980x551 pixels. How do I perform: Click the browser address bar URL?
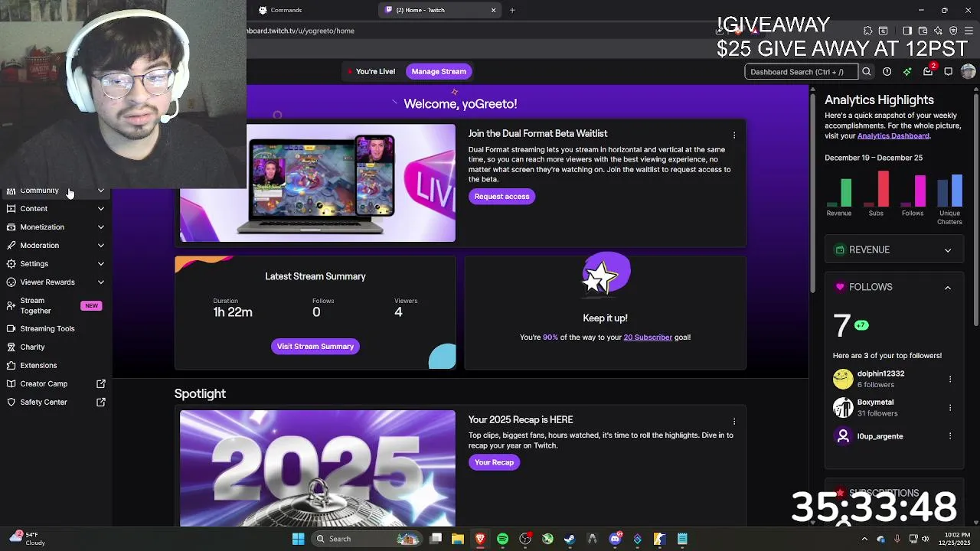pyautogui.click(x=301, y=31)
